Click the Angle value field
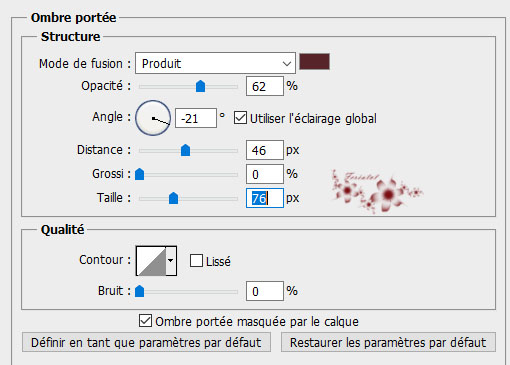The height and width of the screenshot is (365, 510). (x=196, y=118)
